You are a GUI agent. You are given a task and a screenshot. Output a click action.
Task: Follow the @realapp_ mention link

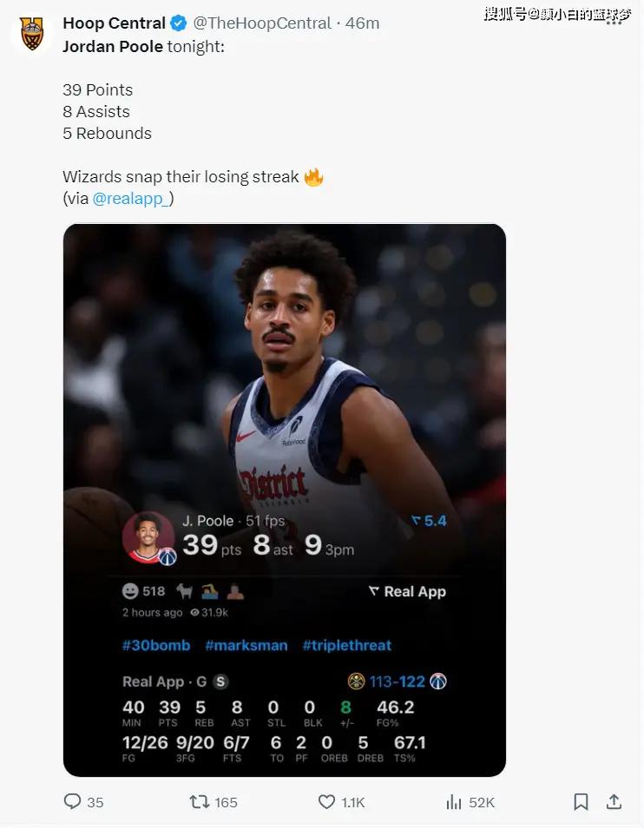133,199
